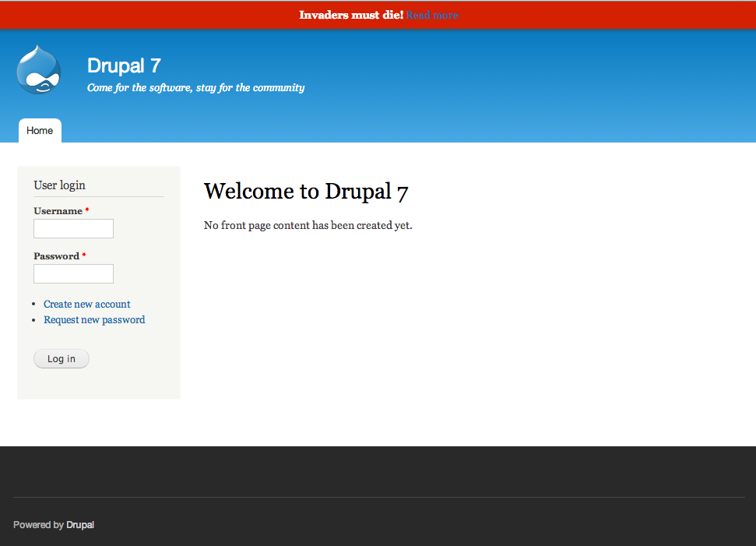Viewport: 756px width, 546px height.
Task: Open the Create new account link
Action: click(86, 305)
